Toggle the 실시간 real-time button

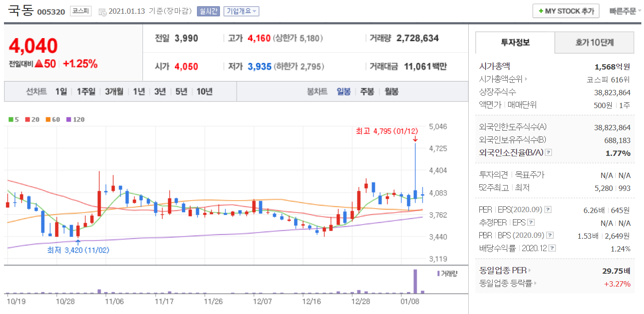(x=208, y=11)
